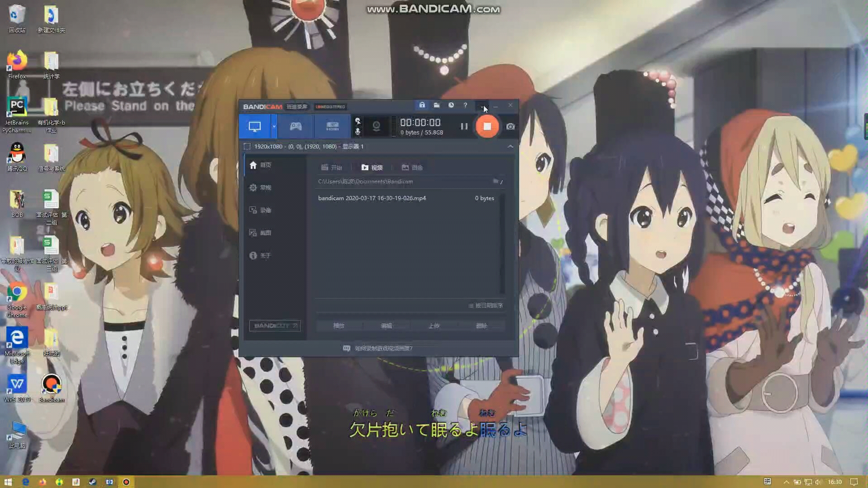Image resolution: width=868 pixels, height=488 pixels.
Task: Click Steam icon in taskbar
Action: pyautogui.click(x=92, y=482)
